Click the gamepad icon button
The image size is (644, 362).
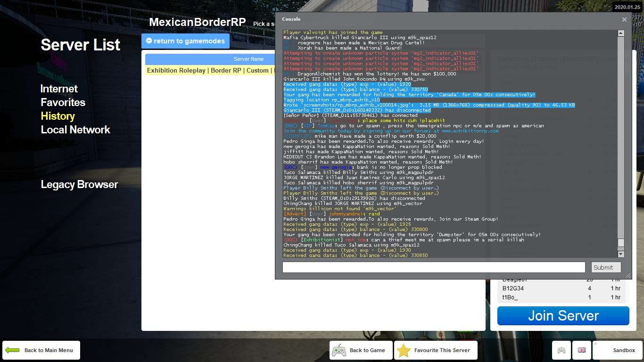561,350
